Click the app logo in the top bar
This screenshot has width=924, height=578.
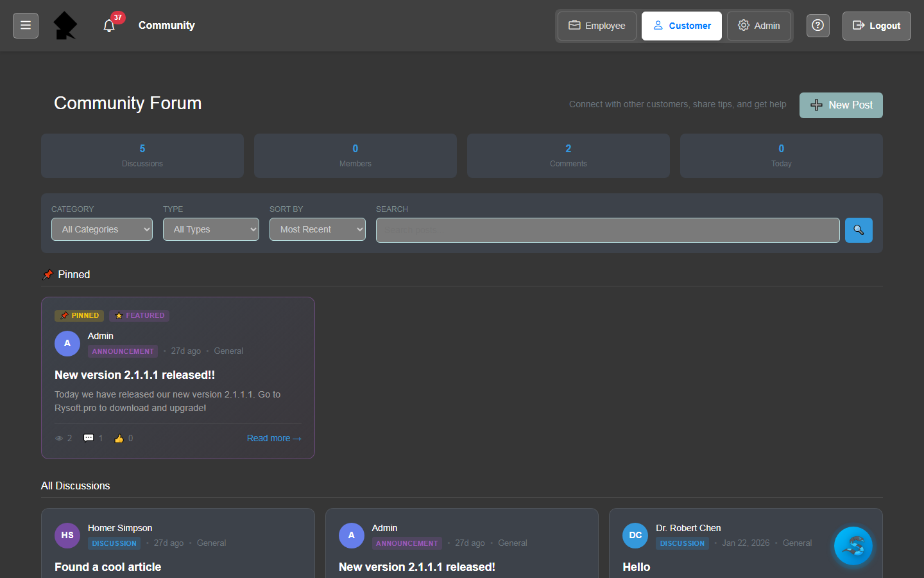tap(66, 25)
